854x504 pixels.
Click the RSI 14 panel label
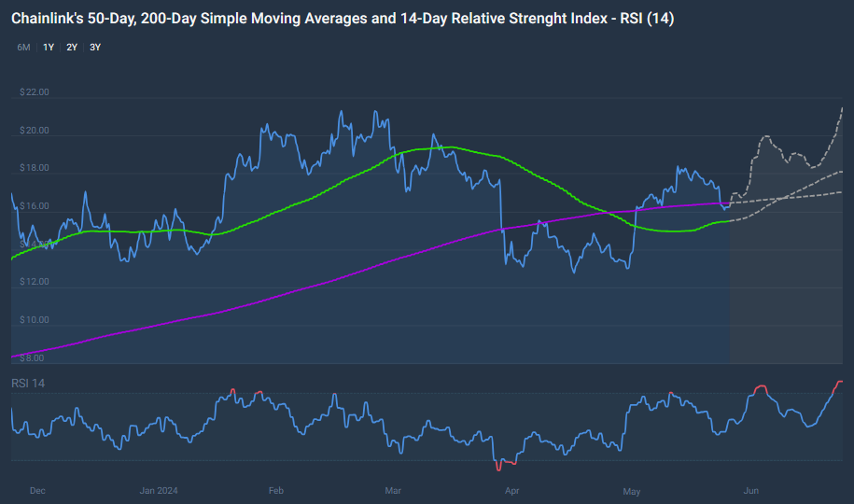pos(28,384)
